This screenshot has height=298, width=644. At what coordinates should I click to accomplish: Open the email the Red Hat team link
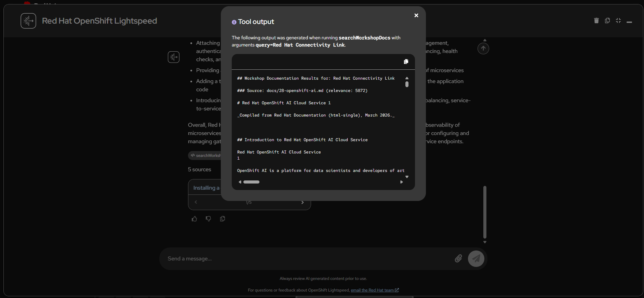375,290
